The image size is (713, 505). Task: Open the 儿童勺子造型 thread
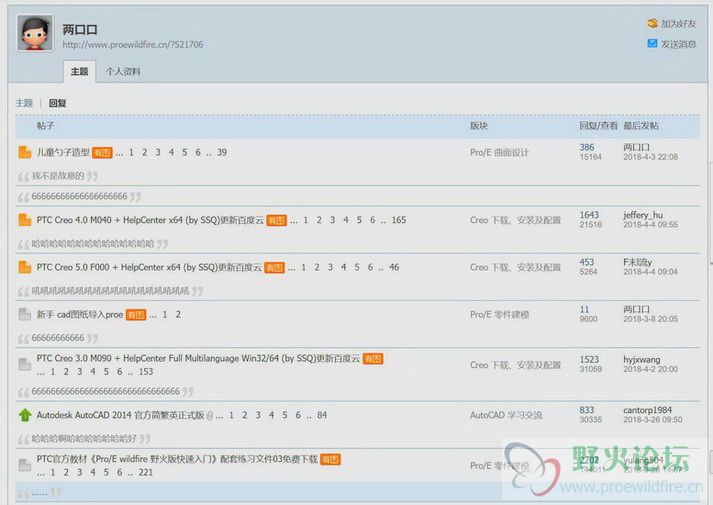[63, 152]
